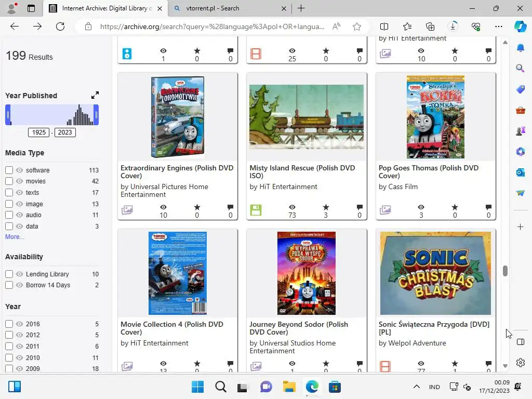Open the browser profile avatar
Viewport: 532px width, 399px height.
(x=12, y=8)
